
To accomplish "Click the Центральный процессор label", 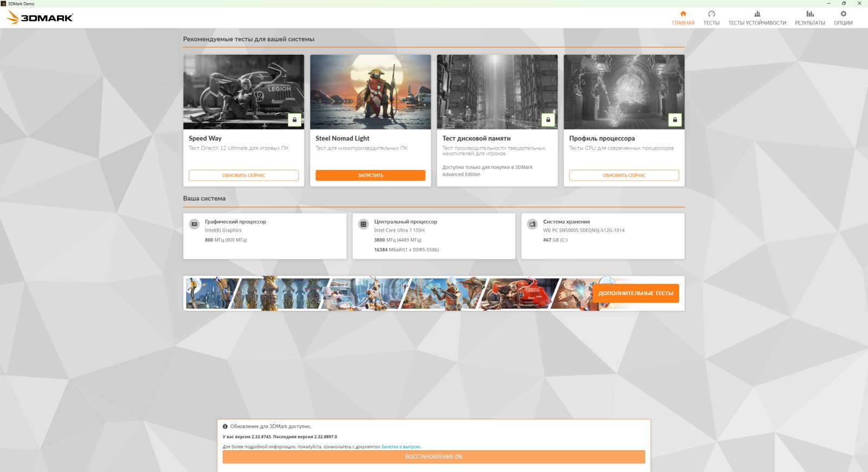I will (x=405, y=222).
